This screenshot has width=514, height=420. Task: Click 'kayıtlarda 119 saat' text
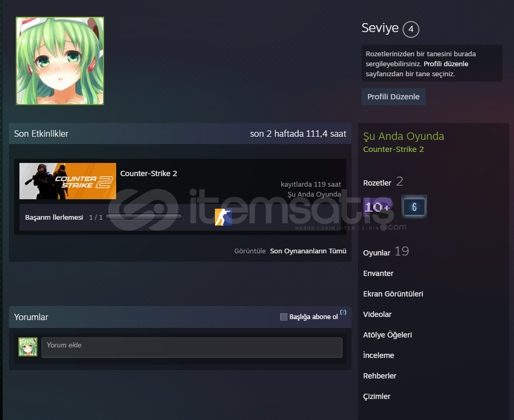(x=311, y=185)
